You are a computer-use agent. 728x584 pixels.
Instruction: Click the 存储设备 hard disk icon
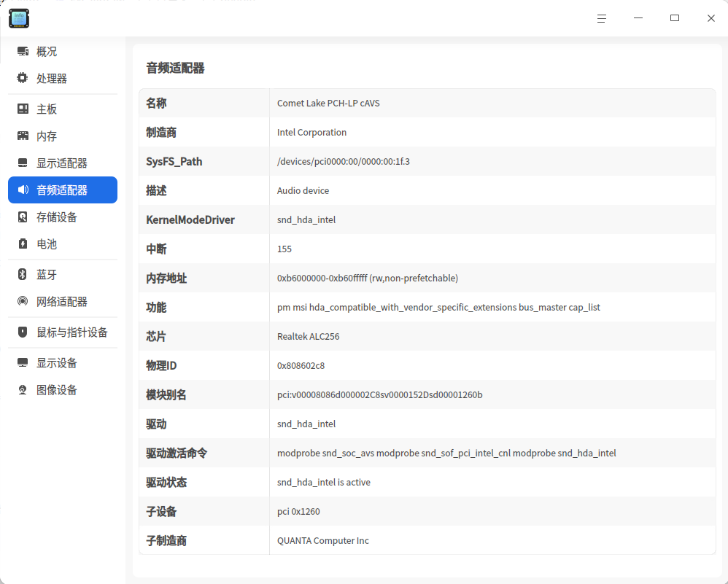click(23, 217)
